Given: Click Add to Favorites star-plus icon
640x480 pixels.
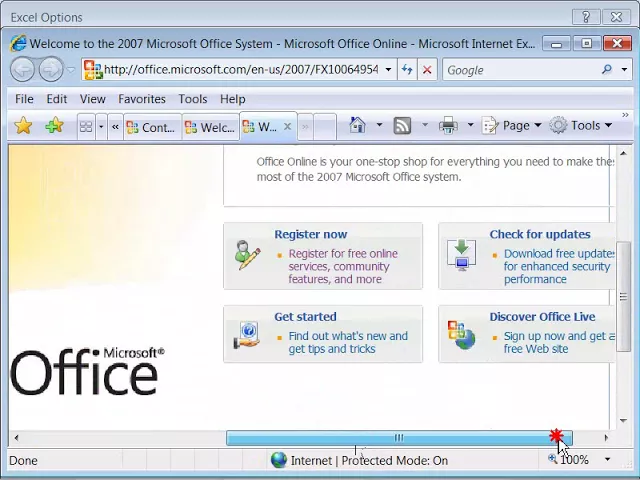Looking at the screenshot, I should coord(54,126).
